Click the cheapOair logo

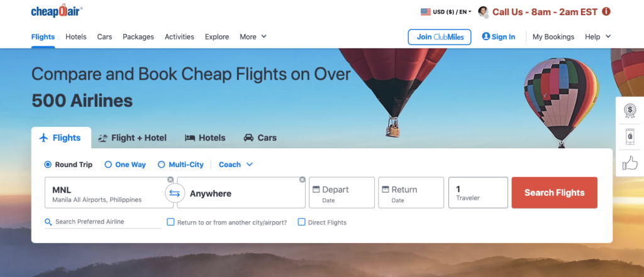[x=57, y=11]
